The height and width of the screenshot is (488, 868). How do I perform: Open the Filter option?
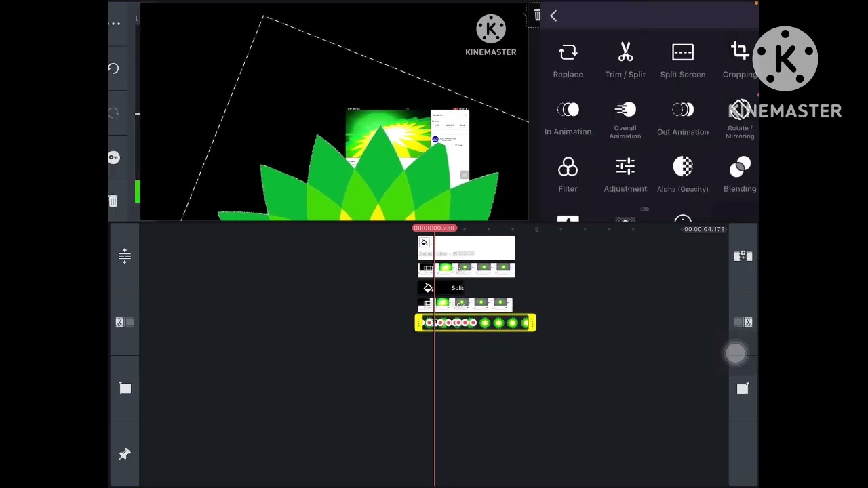pyautogui.click(x=568, y=175)
